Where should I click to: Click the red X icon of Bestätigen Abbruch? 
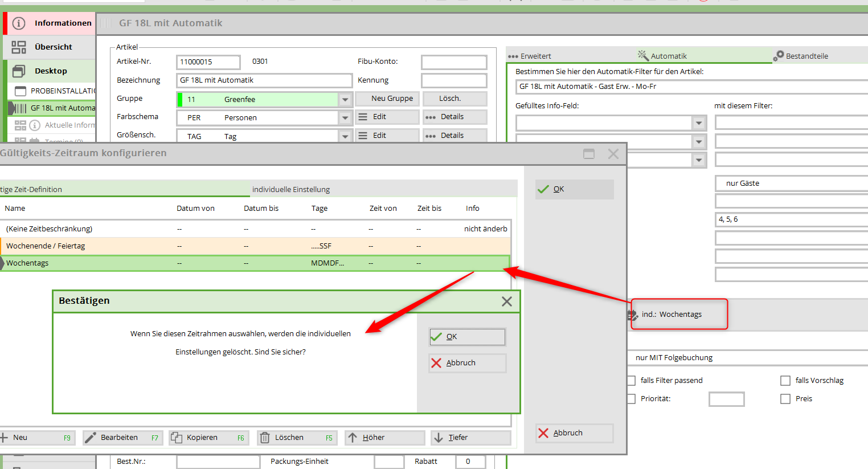click(436, 363)
